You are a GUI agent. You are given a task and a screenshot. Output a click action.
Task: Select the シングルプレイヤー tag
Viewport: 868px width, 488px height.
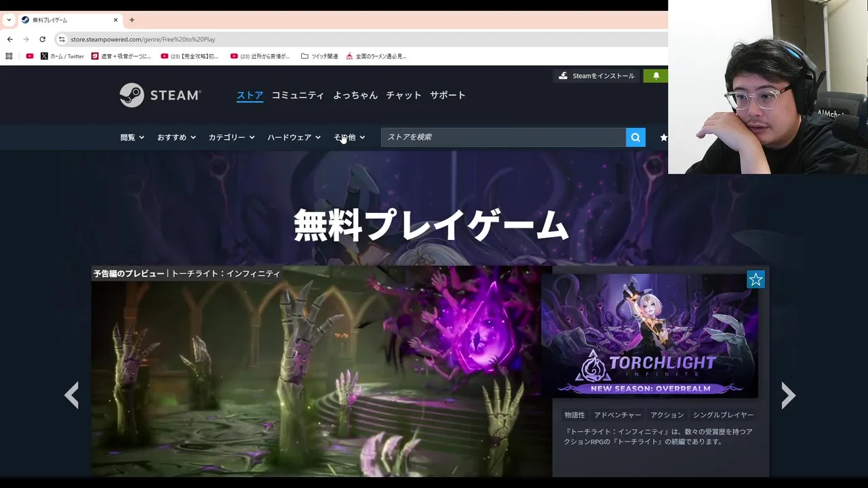pyautogui.click(x=724, y=415)
